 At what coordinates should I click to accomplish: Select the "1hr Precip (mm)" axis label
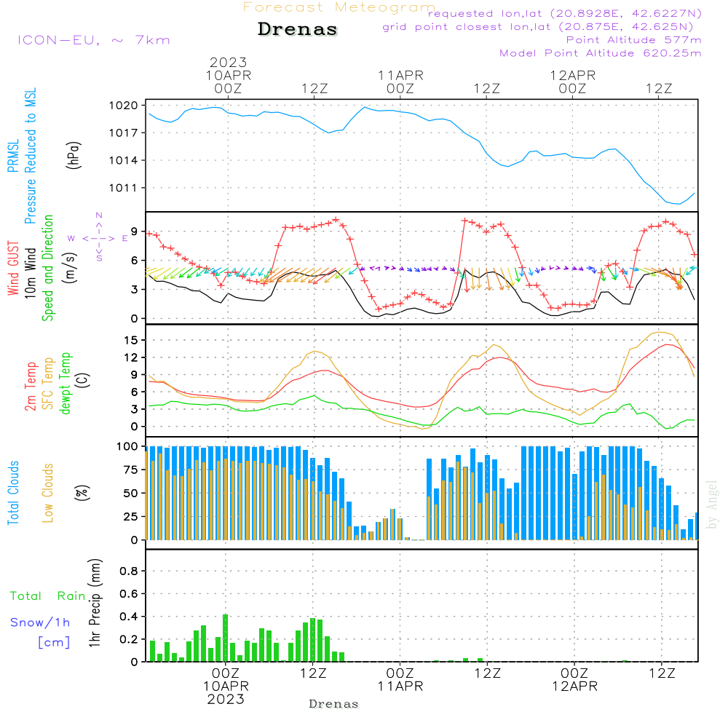click(95, 603)
